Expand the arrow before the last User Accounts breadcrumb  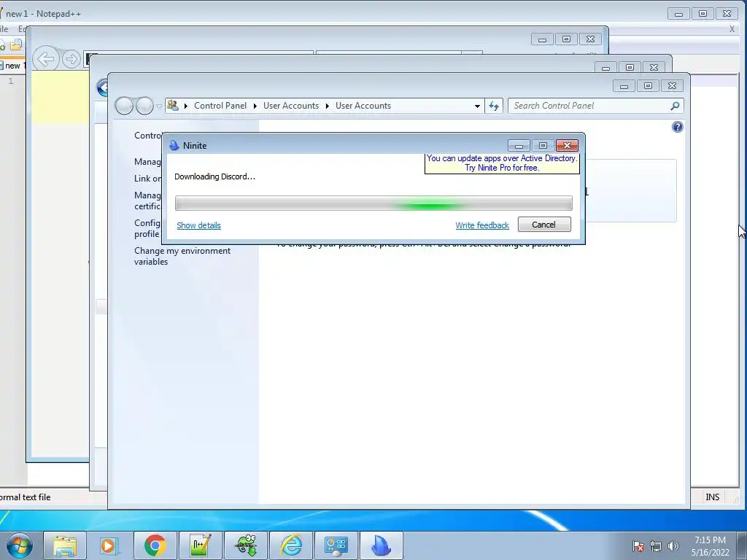328,106
